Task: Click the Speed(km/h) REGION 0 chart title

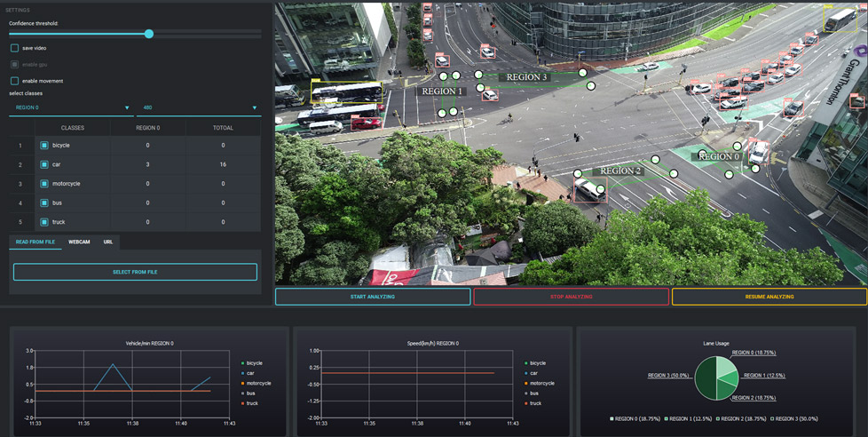Action: pyautogui.click(x=432, y=344)
